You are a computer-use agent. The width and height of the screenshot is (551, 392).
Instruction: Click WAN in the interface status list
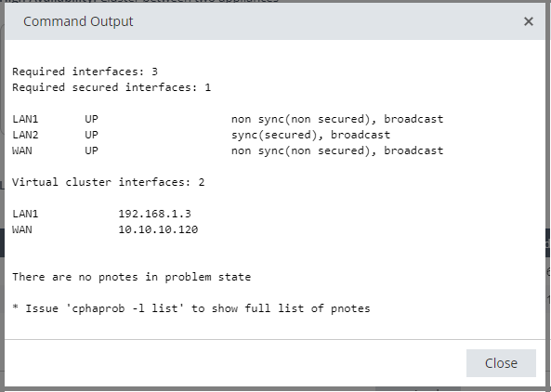tap(22, 150)
